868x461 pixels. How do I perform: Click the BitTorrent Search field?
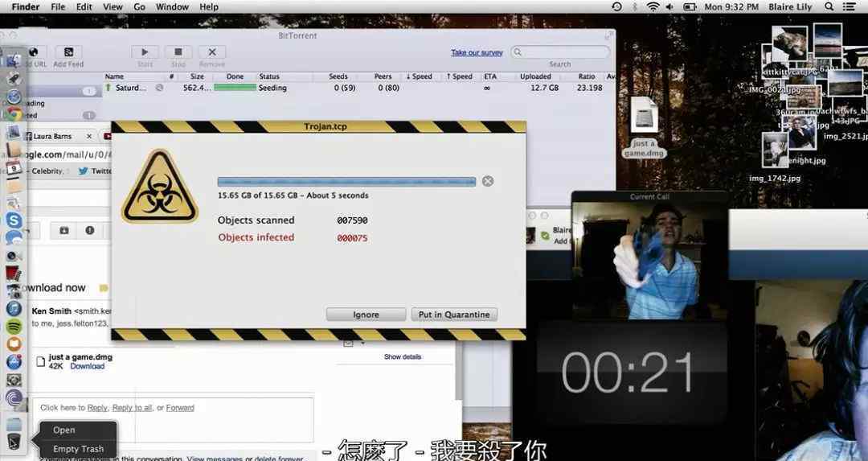point(559,52)
